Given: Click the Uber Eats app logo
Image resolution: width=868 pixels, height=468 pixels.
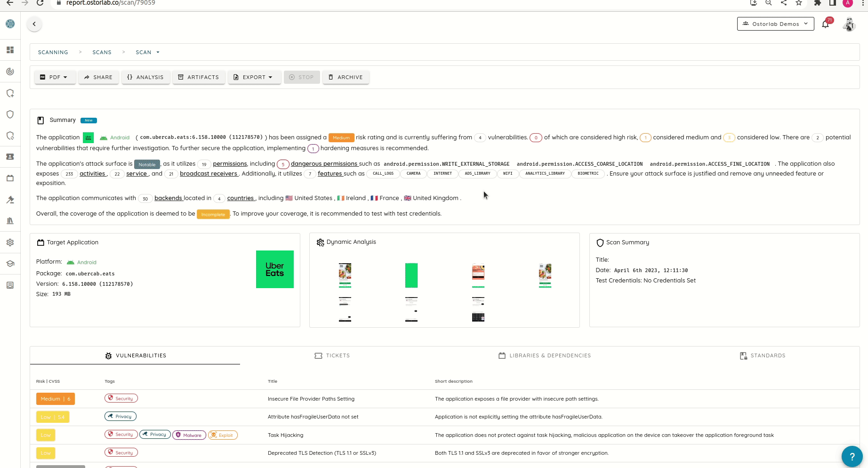Looking at the screenshot, I should tap(275, 269).
